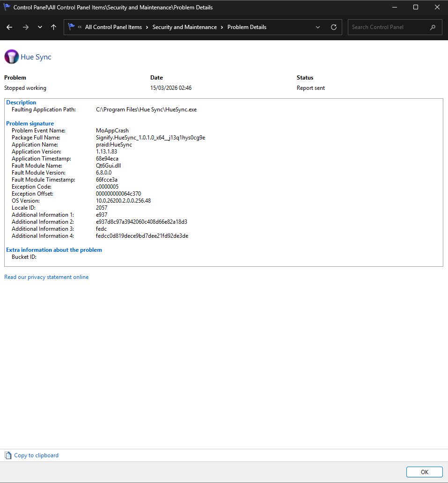This screenshot has height=483, width=448.
Task: Select the Stopped working problem text
Action: (x=25, y=88)
